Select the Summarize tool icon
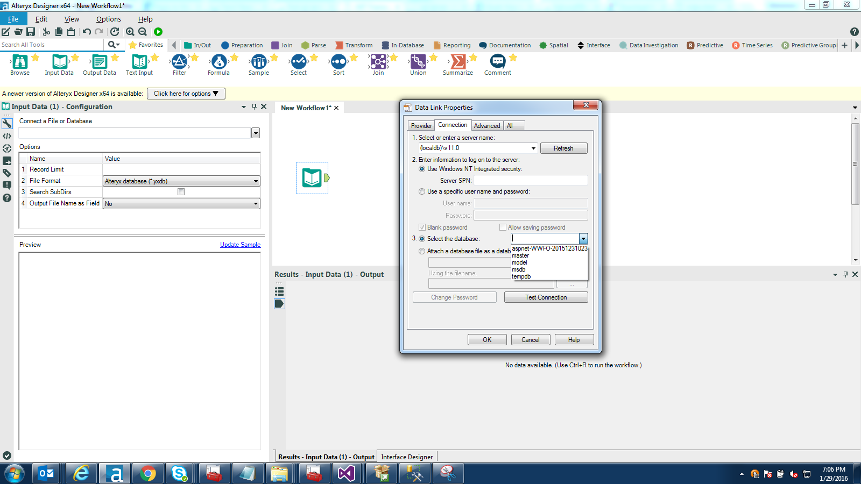The image size is (868, 484). (x=458, y=61)
